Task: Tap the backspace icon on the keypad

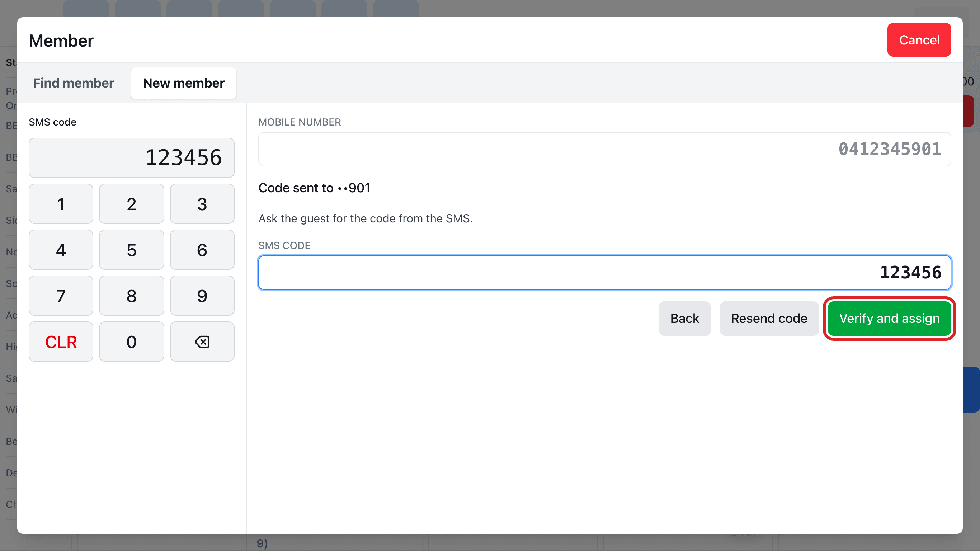Action: point(202,342)
